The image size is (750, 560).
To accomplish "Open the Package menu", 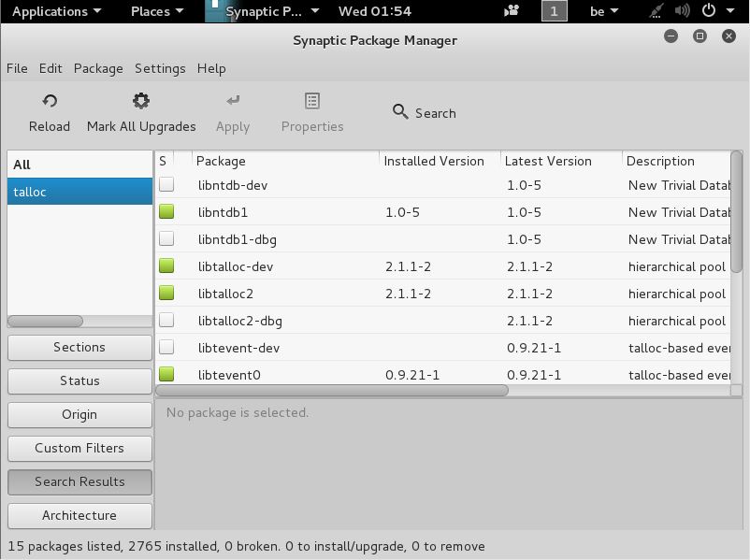I will (x=98, y=68).
